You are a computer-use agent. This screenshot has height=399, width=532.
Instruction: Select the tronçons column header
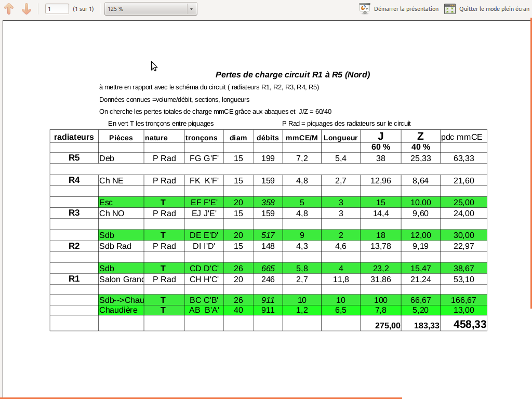click(204, 137)
